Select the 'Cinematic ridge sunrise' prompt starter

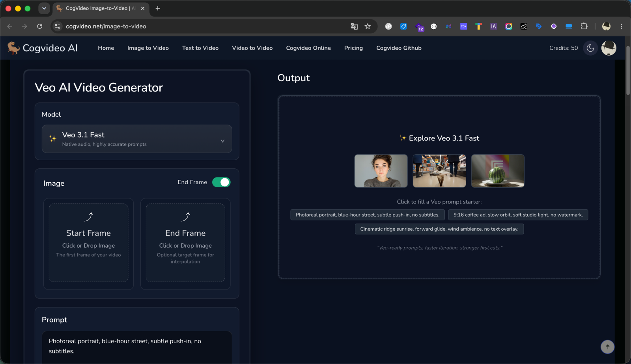point(439,229)
